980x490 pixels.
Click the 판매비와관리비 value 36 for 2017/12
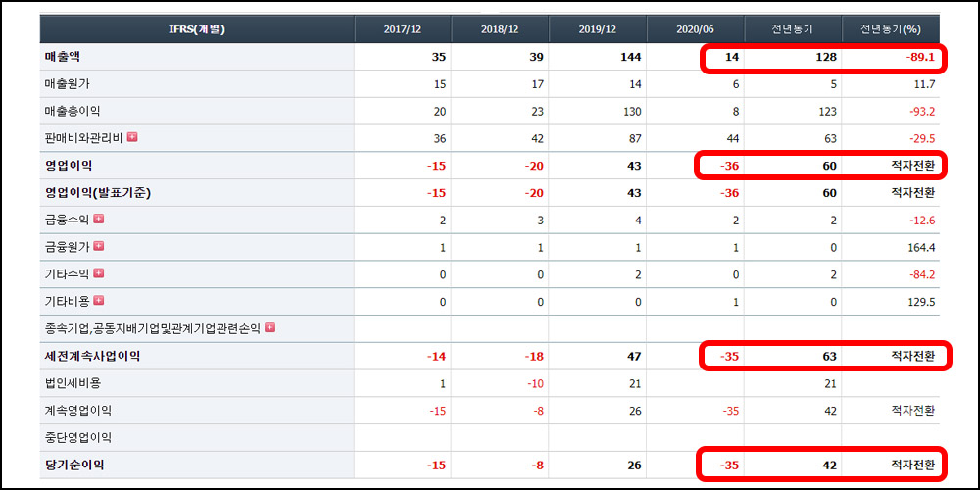(440, 139)
